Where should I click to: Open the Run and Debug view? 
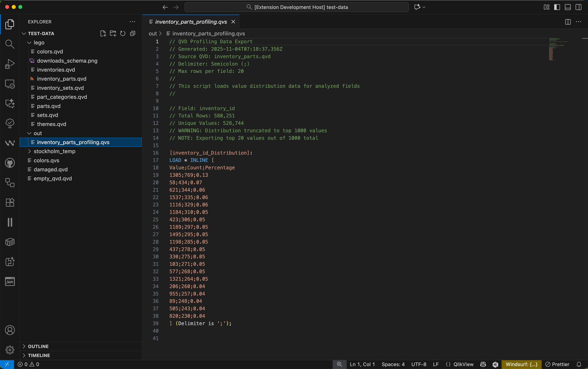10,64
